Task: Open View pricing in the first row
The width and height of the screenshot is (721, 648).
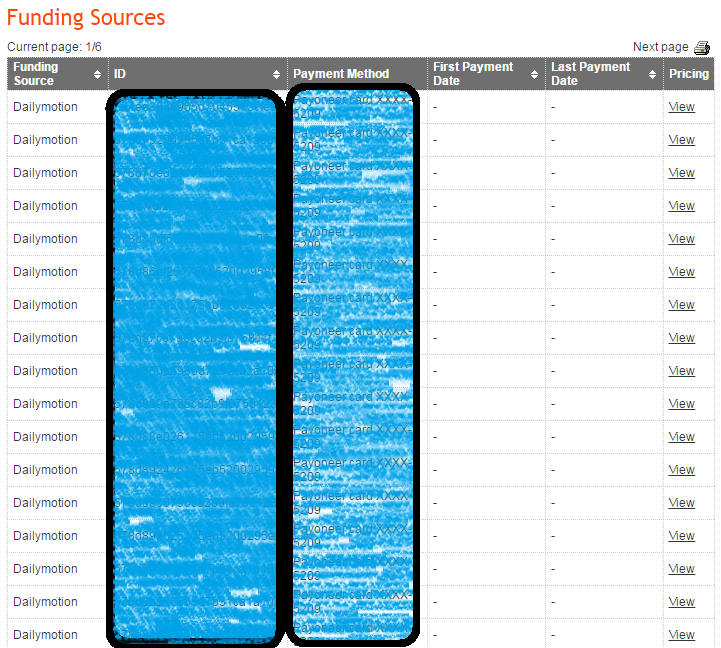Action: pyautogui.click(x=681, y=107)
